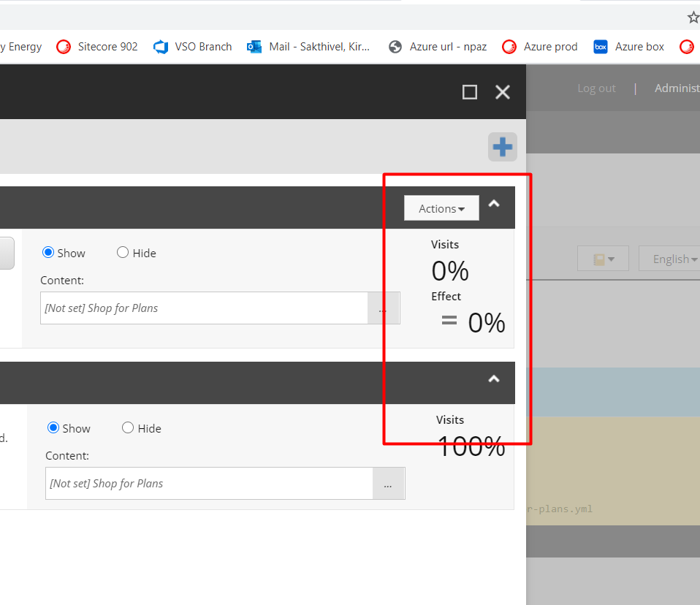Click the equals icon beside Effect value
Viewport: 700px width, 605px height.
point(449,320)
